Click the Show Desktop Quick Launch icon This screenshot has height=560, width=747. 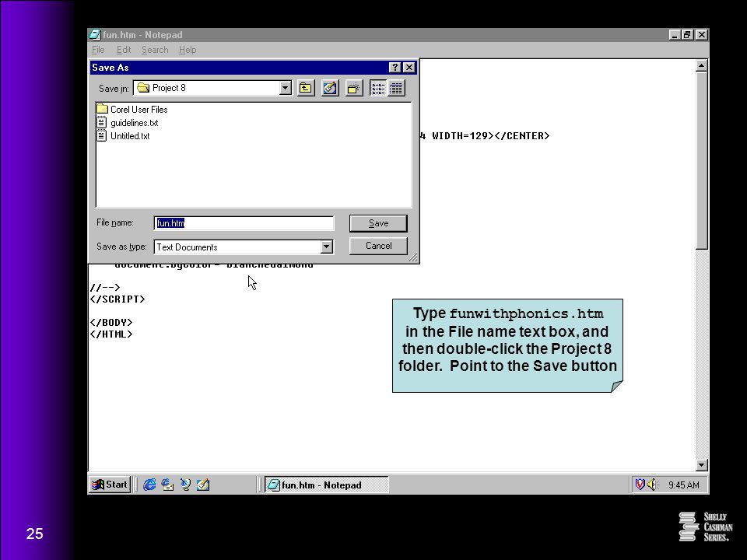[203, 485]
